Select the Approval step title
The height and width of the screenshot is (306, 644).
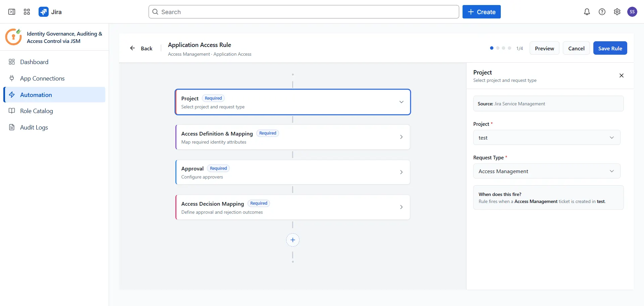pos(192,168)
